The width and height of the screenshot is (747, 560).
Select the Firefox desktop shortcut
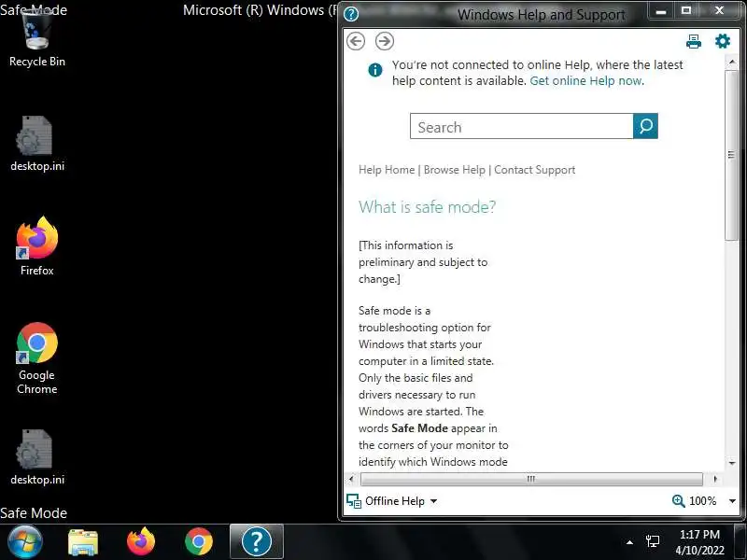[x=37, y=246]
